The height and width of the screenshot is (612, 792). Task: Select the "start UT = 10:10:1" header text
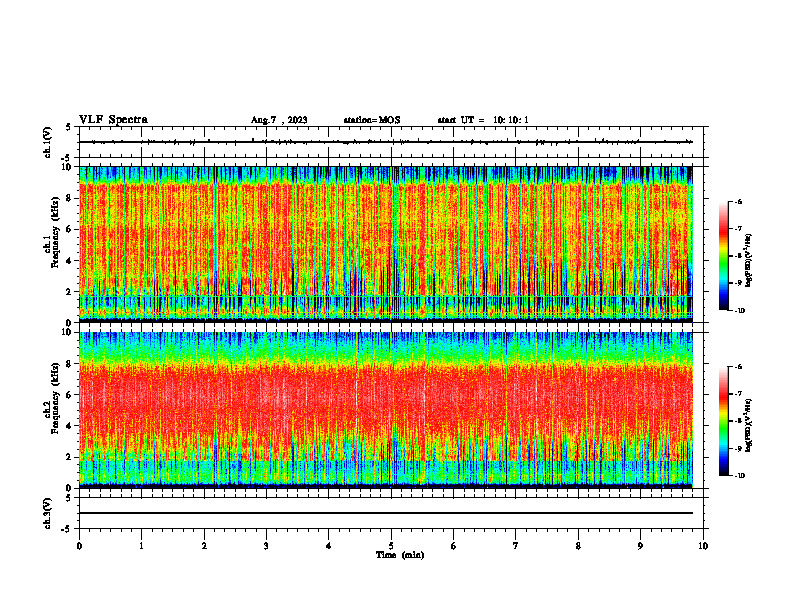483,120
